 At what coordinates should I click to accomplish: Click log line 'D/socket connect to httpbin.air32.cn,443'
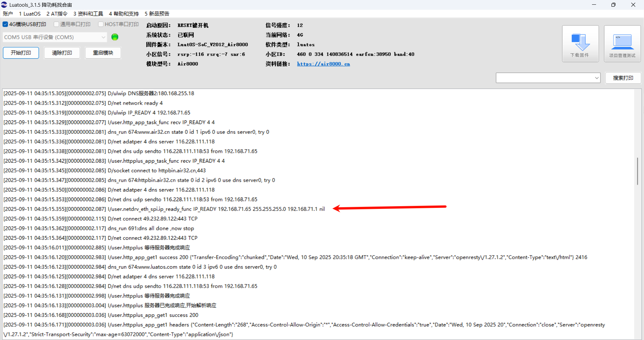105,170
